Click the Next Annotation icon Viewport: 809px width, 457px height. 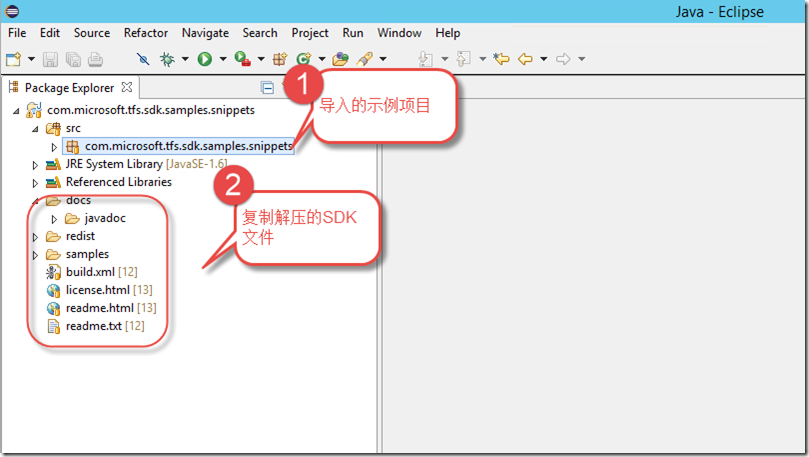tap(426, 59)
